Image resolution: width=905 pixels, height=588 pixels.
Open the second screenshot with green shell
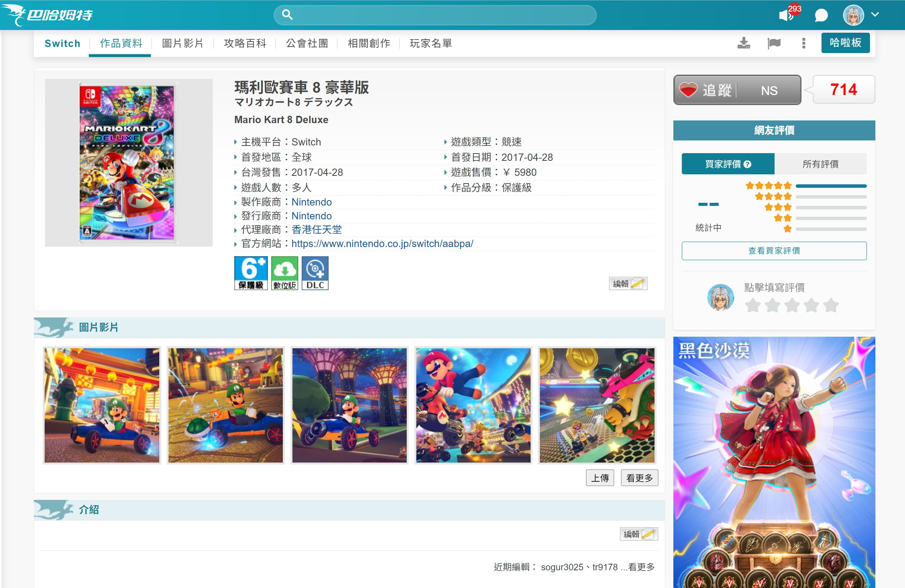tap(225, 405)
